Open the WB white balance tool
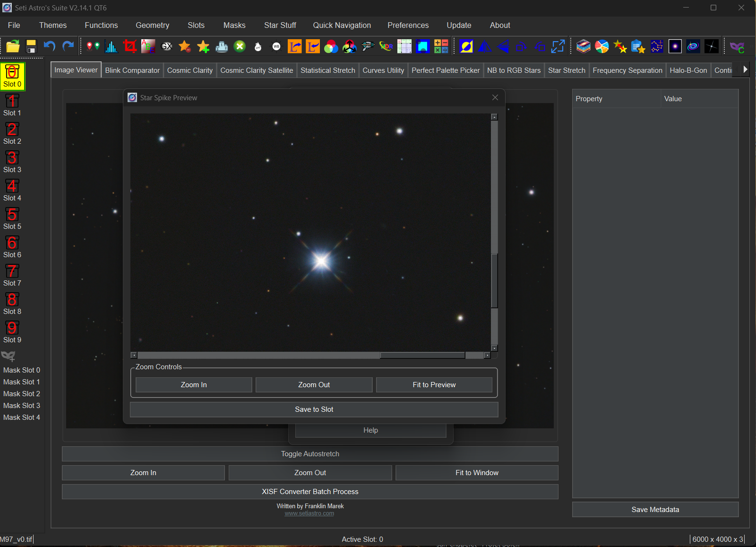The height and width of the screenshot is (547, 756). coord(276,46)
